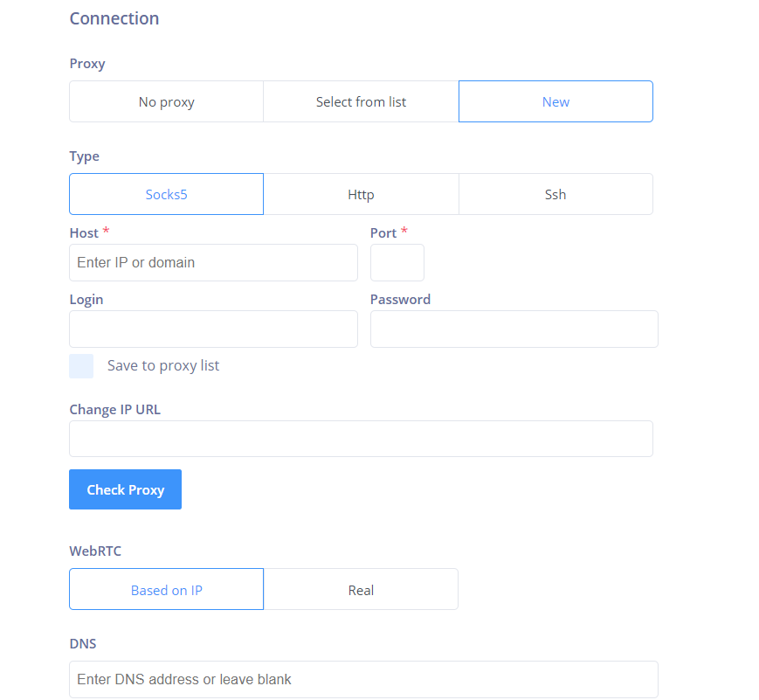759x700 pixels.
Task: Switch to New proxy tab
Action: click(555, 102)
